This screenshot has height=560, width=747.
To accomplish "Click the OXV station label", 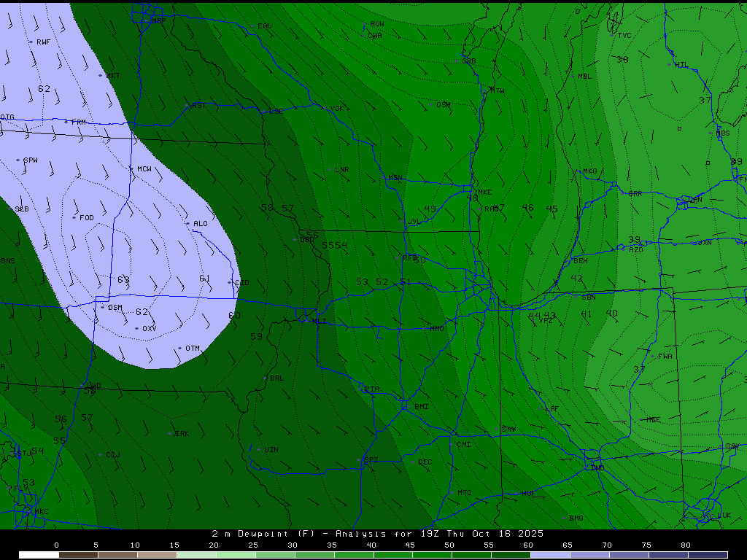I will 149,329.
